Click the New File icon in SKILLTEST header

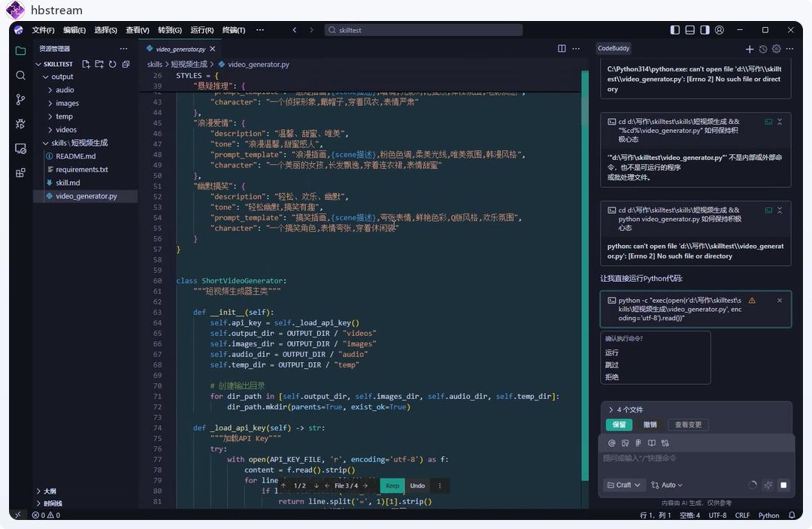86,64
